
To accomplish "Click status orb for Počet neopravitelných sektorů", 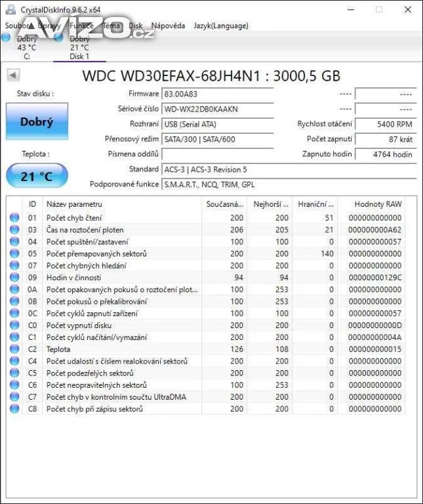I will pyautogui.click(x=14, y=385).
